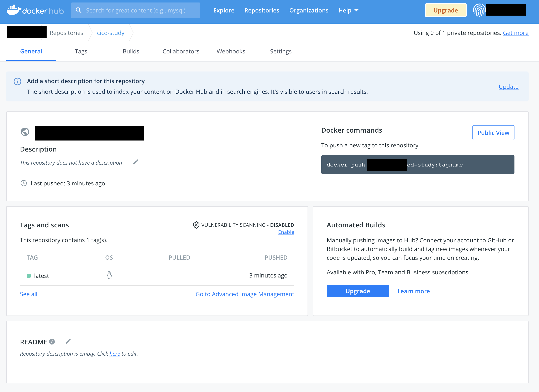This screenshot has height=392, width=539.
Task: Click the Get more private repositories link
Action: 516,33
